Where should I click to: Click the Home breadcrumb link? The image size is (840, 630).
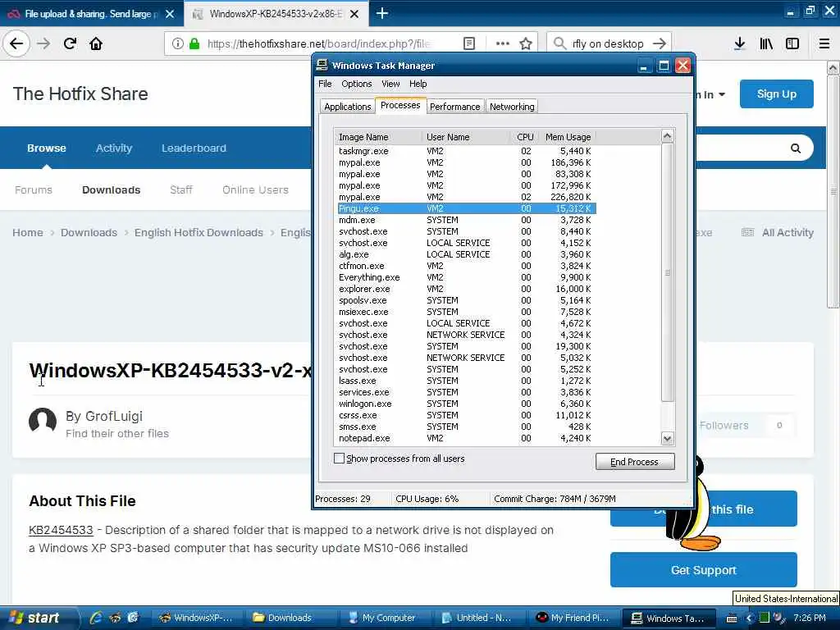(28, 233)
